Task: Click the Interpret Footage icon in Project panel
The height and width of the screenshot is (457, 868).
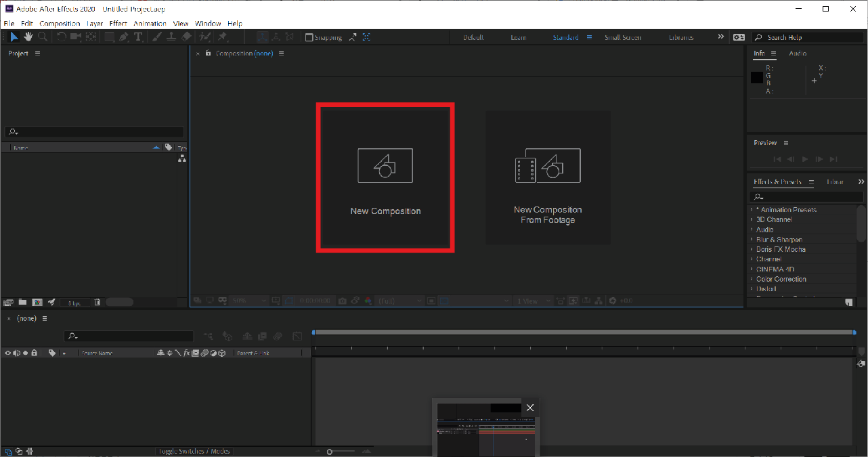Action: [8, 303]
